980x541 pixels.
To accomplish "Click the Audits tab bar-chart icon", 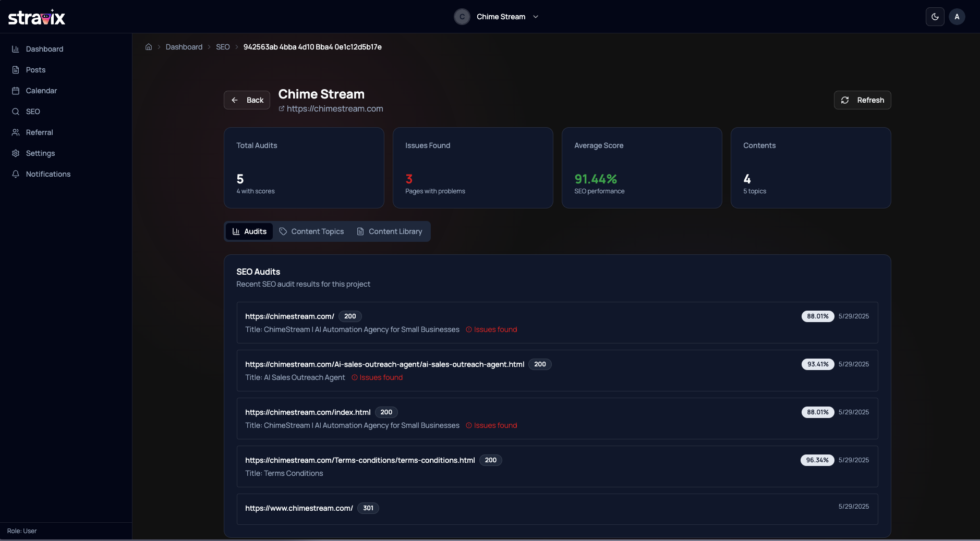I will (x=236, y=231).
